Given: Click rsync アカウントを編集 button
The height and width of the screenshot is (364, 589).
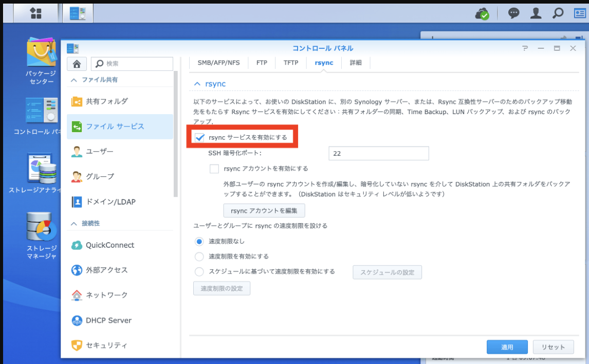Looking at the screenshot, I should click(x=264, y=211).
